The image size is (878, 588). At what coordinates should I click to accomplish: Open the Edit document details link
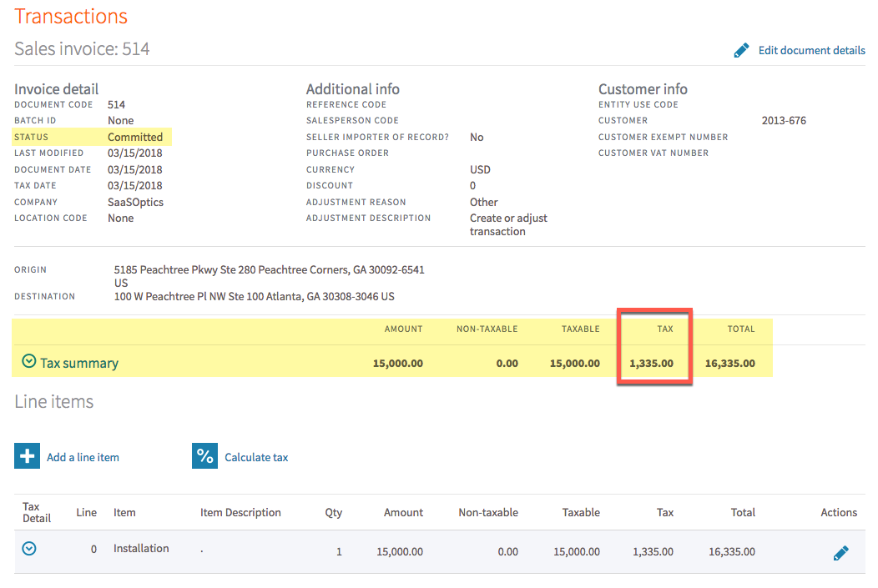(x=811, y=50)
